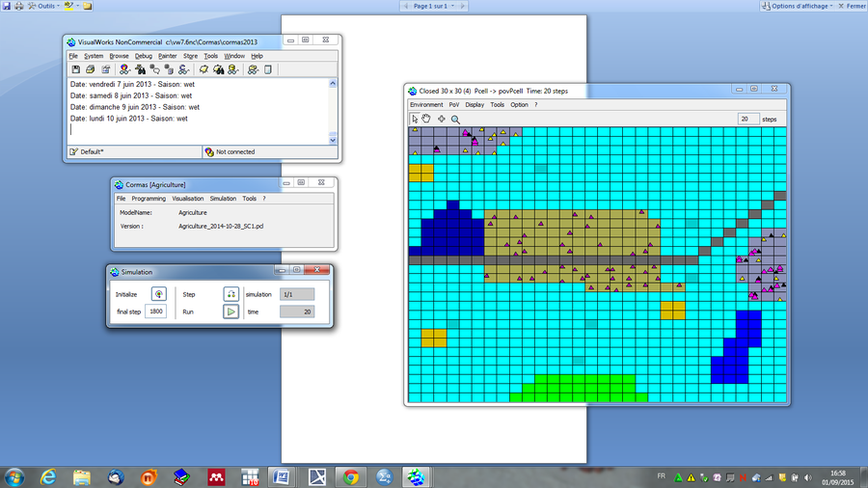Click the green Run play button
The image size is (868, 488).
pyautogui.click(x=231, y=312)
